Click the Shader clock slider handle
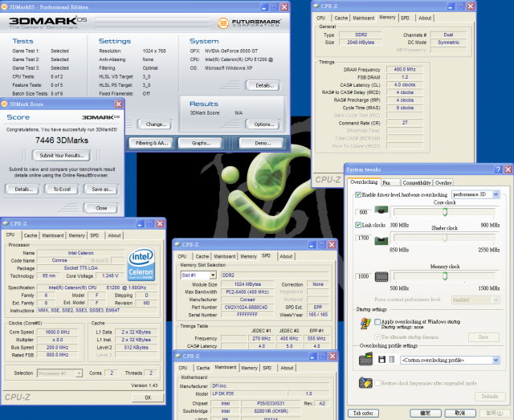The image size is (514, 420). (x=445, y=238)
